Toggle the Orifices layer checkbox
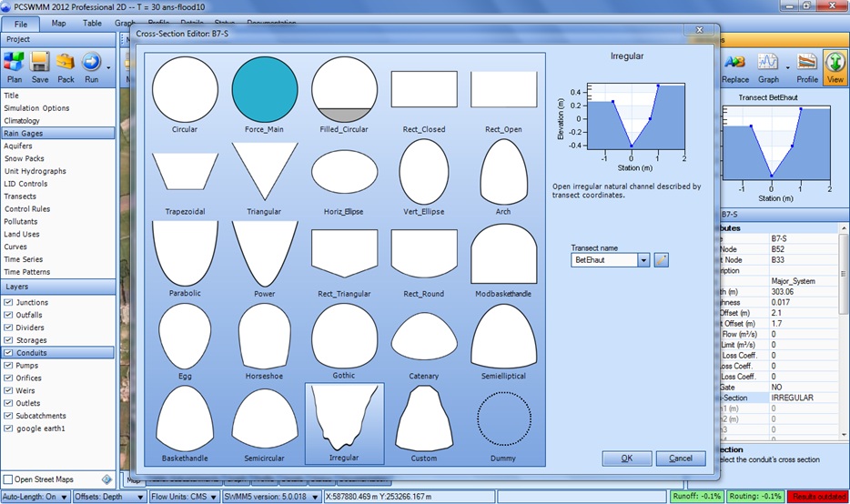Image resolution: width=850 pixels, height=504 pixels. [x=8, y=378]
